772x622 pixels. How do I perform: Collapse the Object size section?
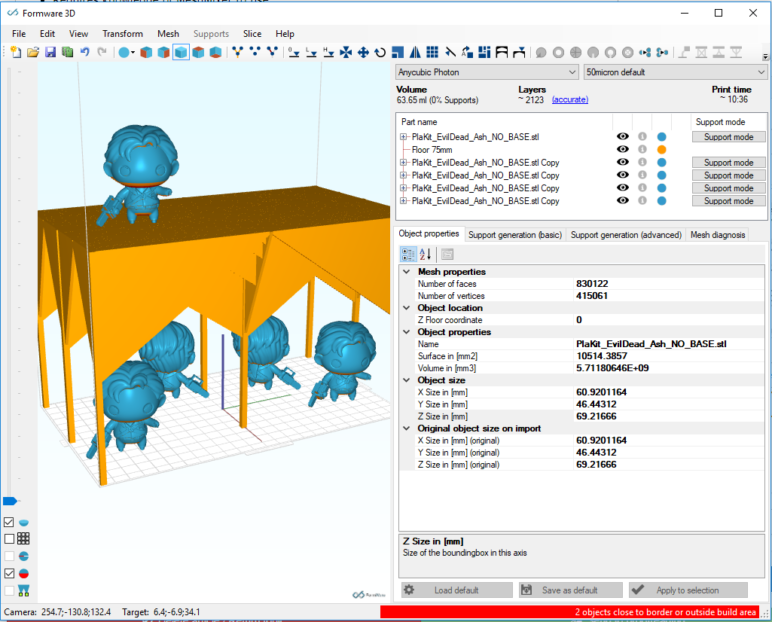point(407,380)
